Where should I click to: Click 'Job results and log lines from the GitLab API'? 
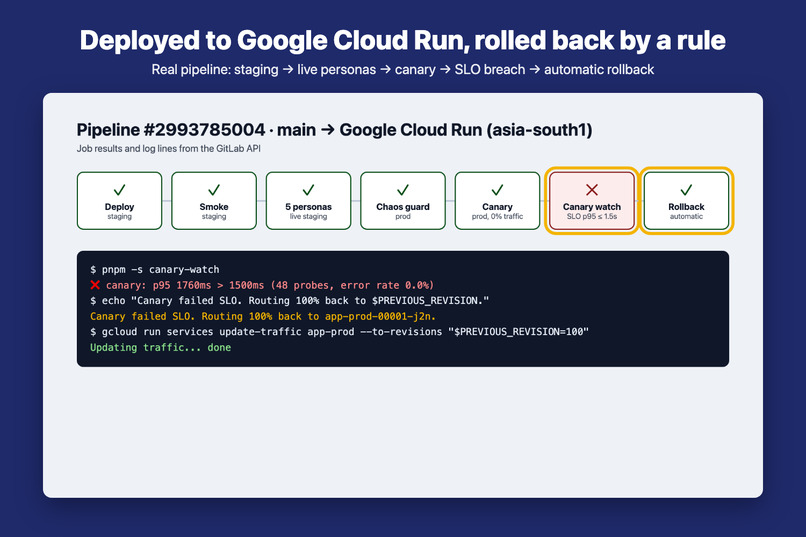coord(169,149)
